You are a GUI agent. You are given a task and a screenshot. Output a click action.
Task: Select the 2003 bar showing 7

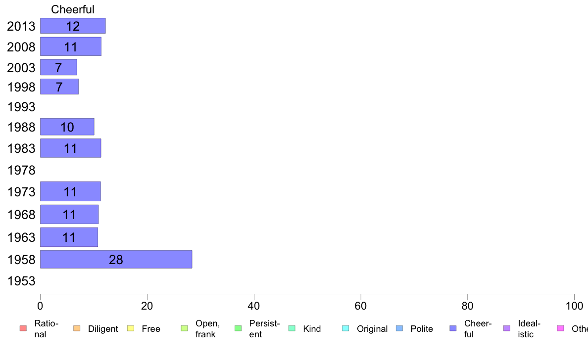click(58, 67)
